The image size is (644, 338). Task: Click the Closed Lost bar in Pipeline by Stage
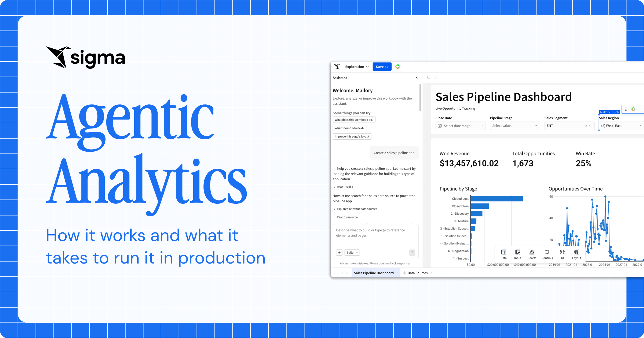point(496,199)
